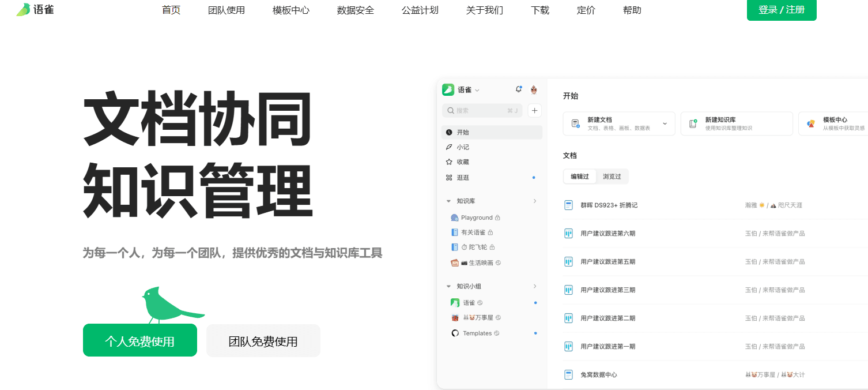868x390 pixels.
Task: Open 用户建议跟进第五期
Action: click(607, 262)
